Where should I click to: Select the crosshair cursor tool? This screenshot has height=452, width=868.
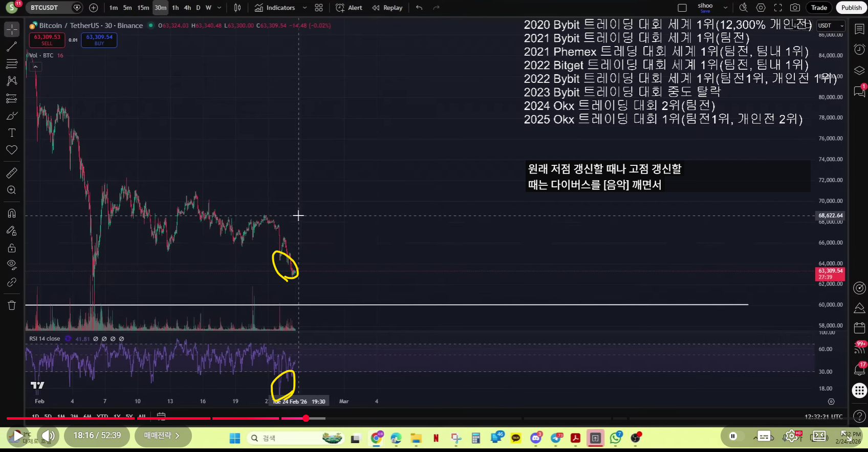point(12,30)
